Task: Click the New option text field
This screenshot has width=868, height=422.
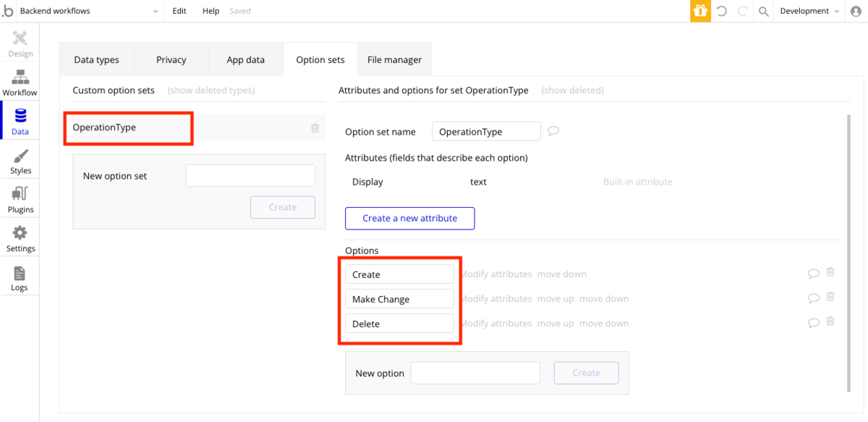Action: click(475, 373)
